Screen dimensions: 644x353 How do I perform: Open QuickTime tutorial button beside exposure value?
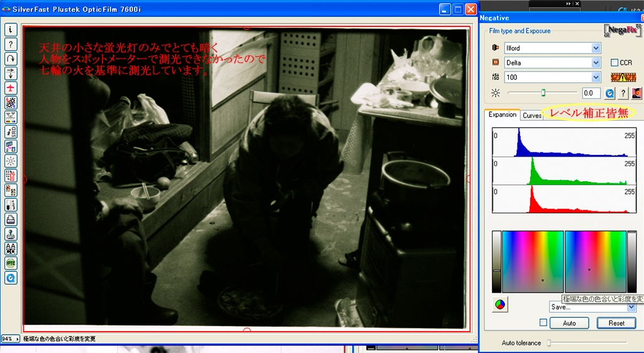(x=609, y=93)
